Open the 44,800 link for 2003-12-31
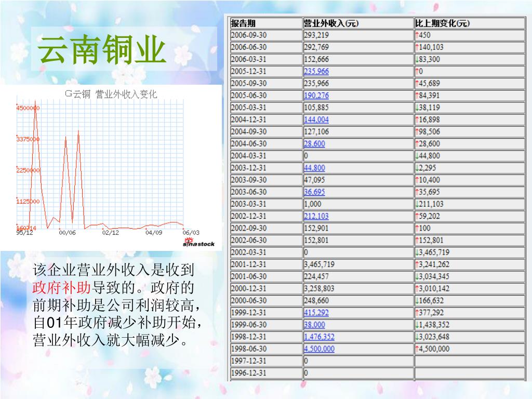 coord(314,168)
